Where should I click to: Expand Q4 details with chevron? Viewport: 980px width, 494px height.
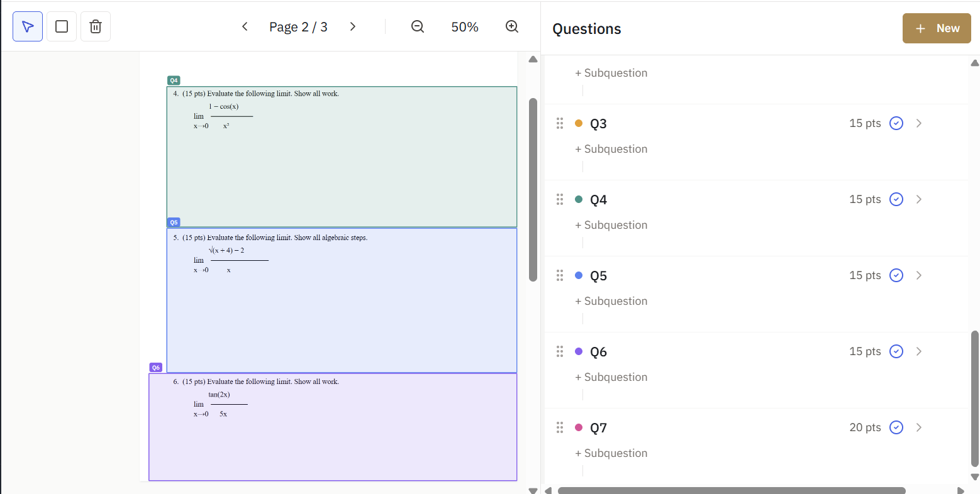919,199
